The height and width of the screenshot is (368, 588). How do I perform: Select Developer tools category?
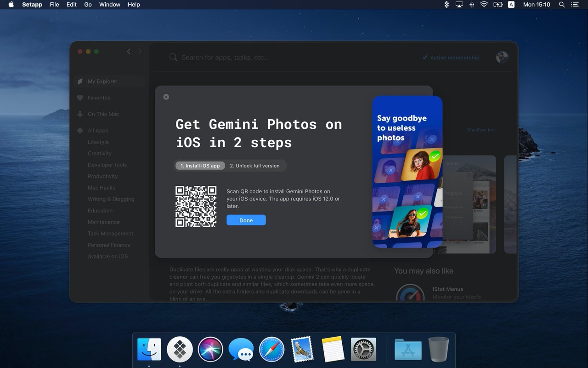click(x=107, y=165)
